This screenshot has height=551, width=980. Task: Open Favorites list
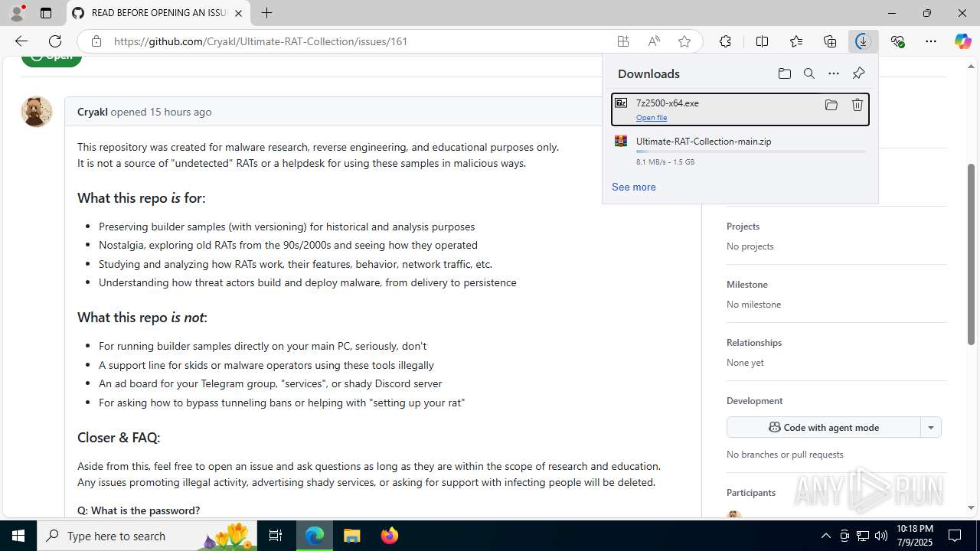796,41
